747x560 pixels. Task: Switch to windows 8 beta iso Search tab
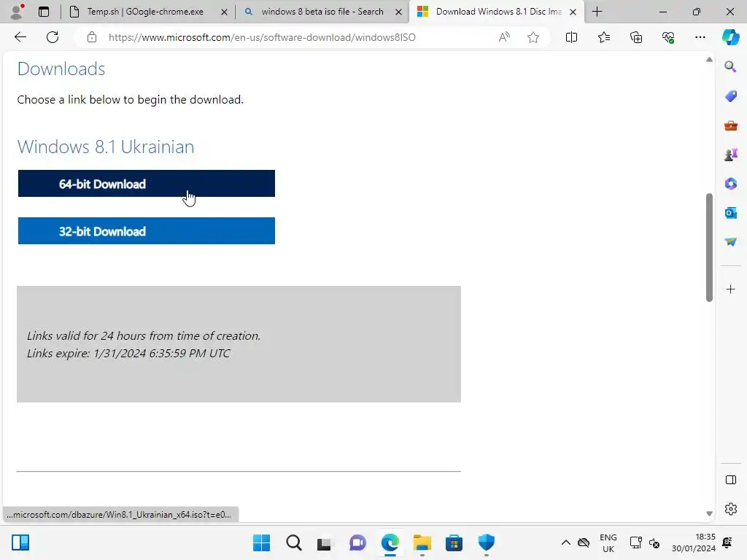click(322, 12)
